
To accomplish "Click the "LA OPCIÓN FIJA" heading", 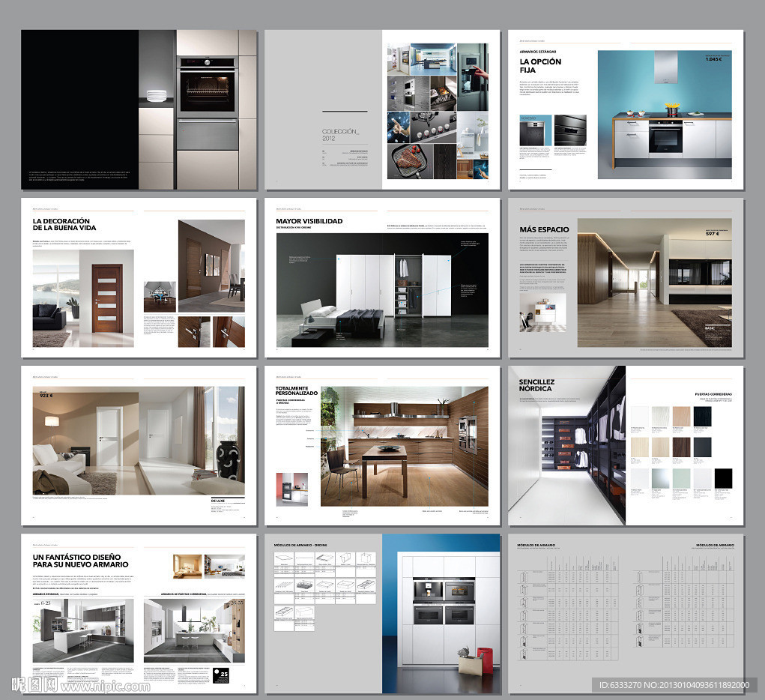I will tap(540, 65).
